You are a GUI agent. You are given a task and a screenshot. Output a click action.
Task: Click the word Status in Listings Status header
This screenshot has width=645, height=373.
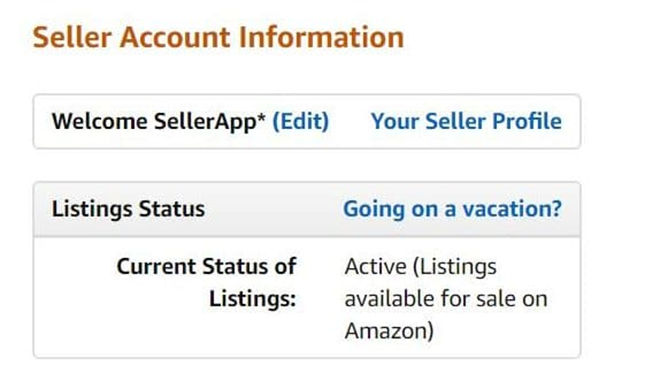[x=172, y=209]
